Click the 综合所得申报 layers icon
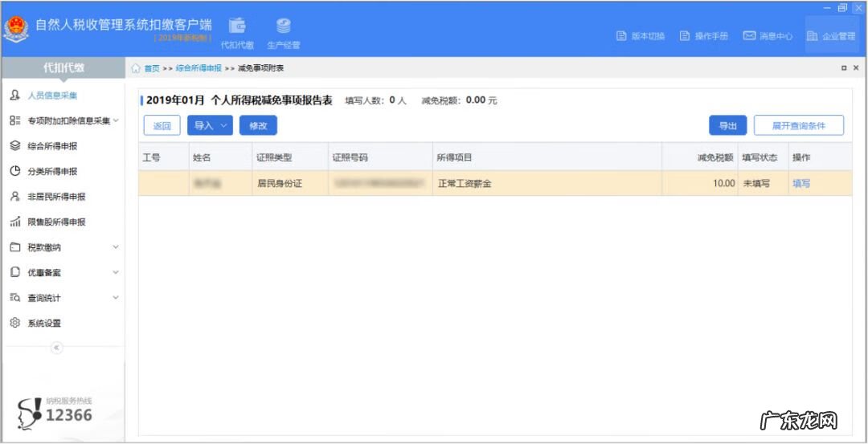The height and width of the screenshot is (444, 868). pos(15,146)
